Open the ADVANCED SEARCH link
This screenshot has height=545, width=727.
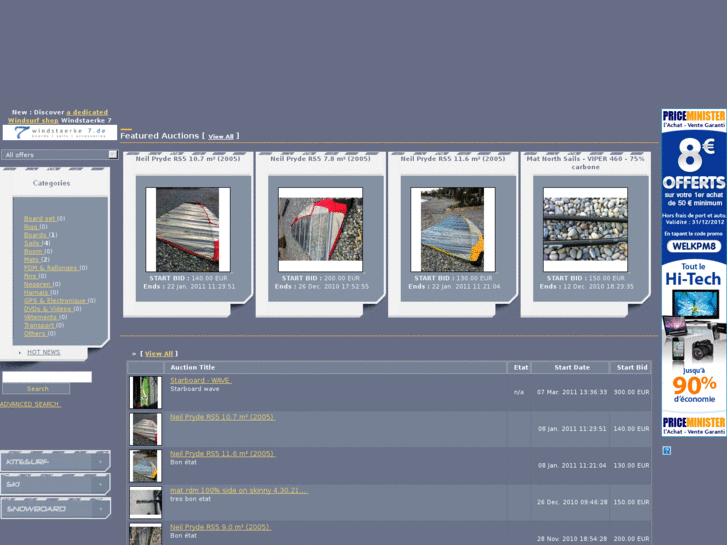click(30, 404)
